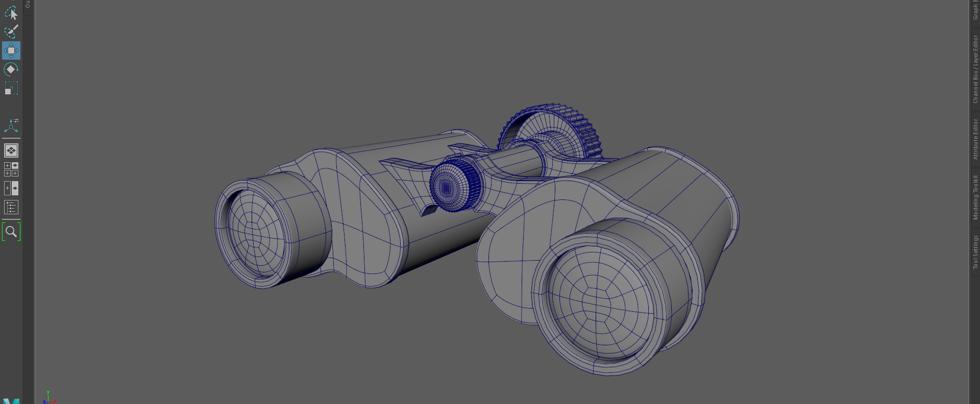Switch to four view layout
This screenshot has width=980, height=404.
[11, 169]
